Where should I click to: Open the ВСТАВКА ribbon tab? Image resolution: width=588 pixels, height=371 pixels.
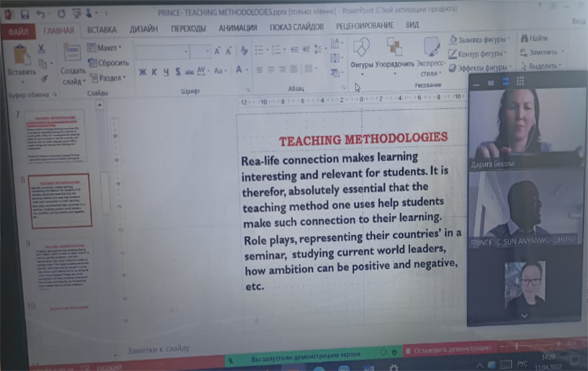[102, 29]
